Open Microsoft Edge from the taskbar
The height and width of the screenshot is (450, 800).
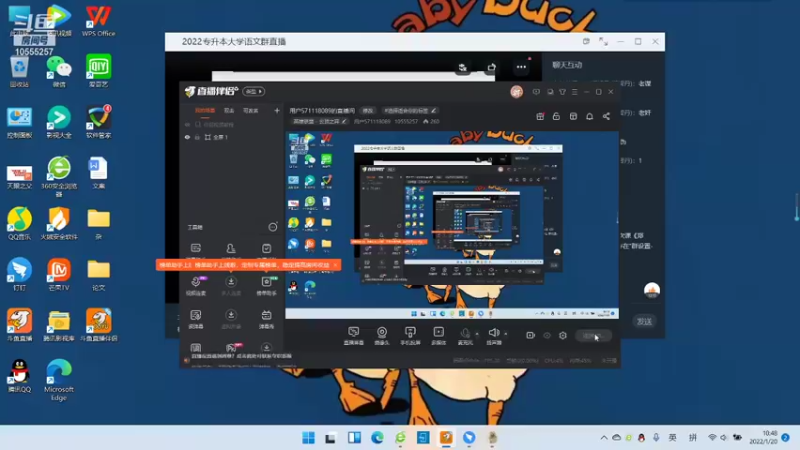point(377,437)
